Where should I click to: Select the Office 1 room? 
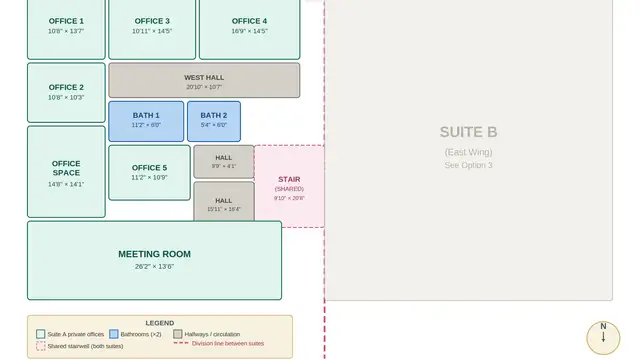coord(66,29)
